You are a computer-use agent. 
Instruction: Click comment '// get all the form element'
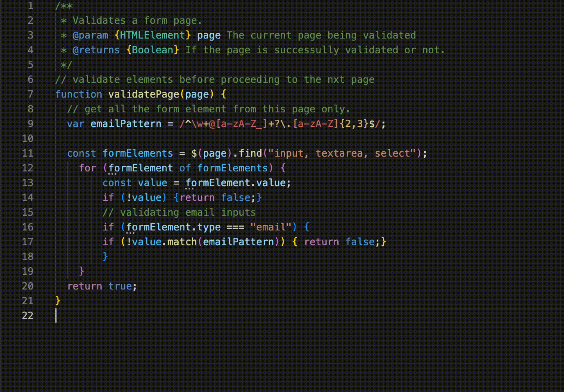(147, 109)
